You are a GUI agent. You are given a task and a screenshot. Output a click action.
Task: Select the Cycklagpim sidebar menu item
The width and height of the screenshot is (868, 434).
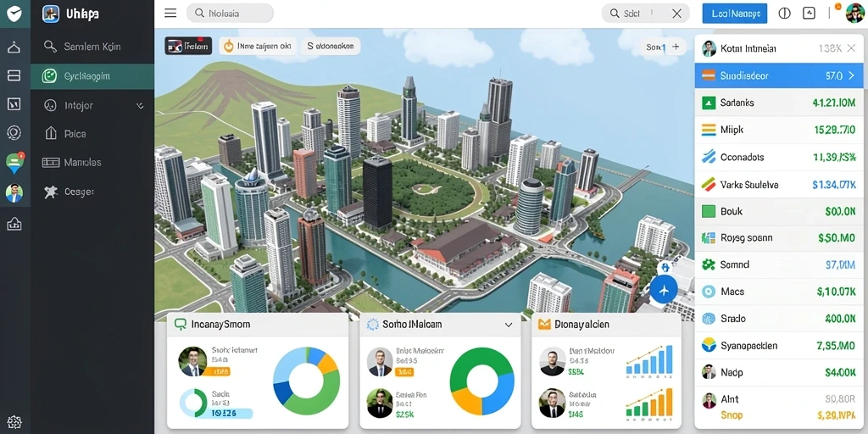click(92, 76)
